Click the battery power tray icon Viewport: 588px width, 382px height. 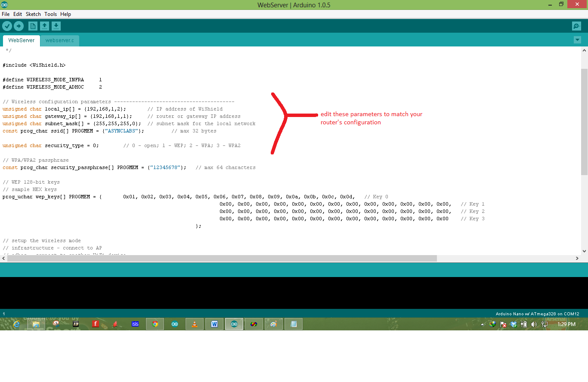pyautogui.click(x=524, y=324)
